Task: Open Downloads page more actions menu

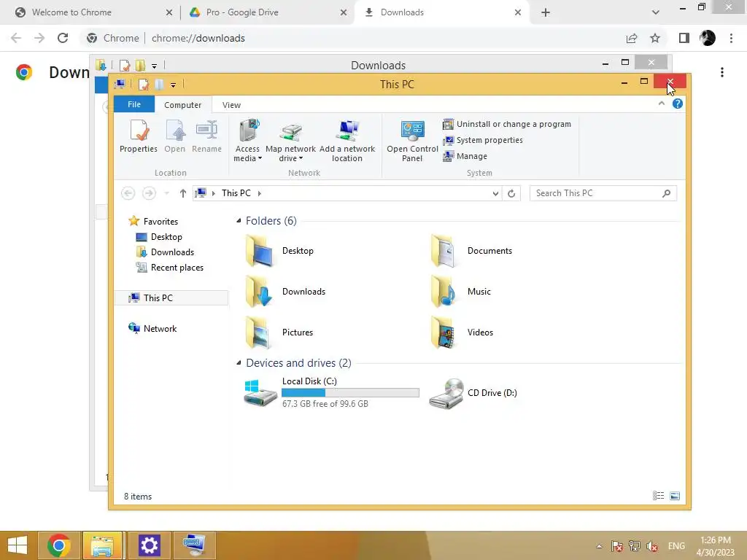Action: click(722, 72)
